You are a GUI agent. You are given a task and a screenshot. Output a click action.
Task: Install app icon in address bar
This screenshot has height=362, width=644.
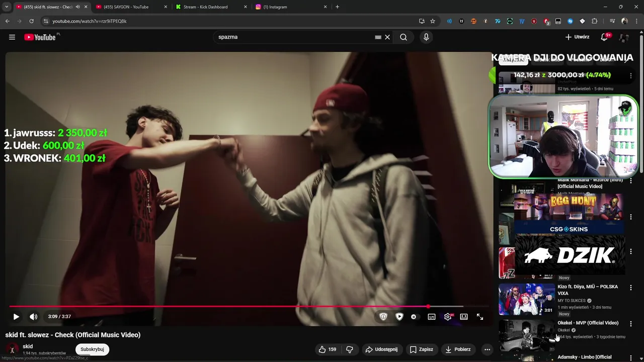(422, 21)
